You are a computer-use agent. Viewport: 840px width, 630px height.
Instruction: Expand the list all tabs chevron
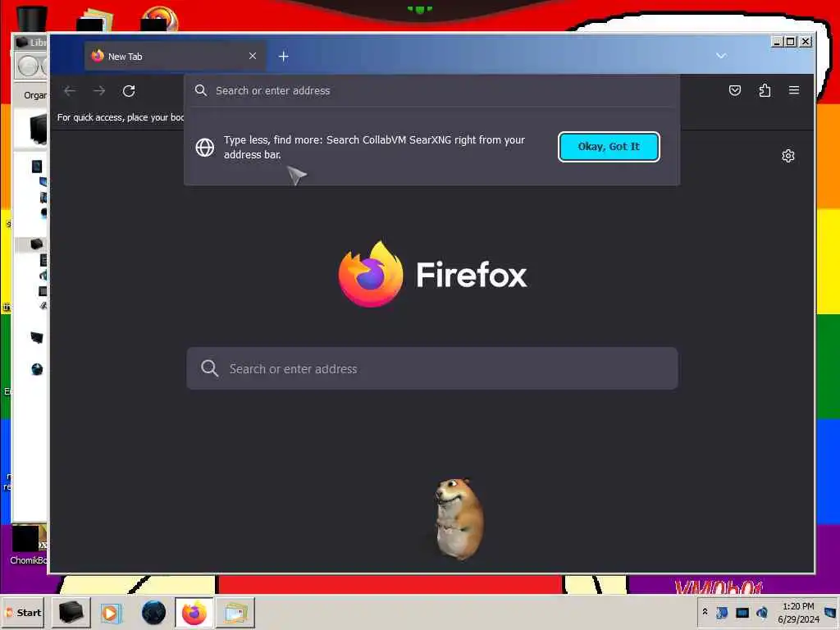(721, 56)
